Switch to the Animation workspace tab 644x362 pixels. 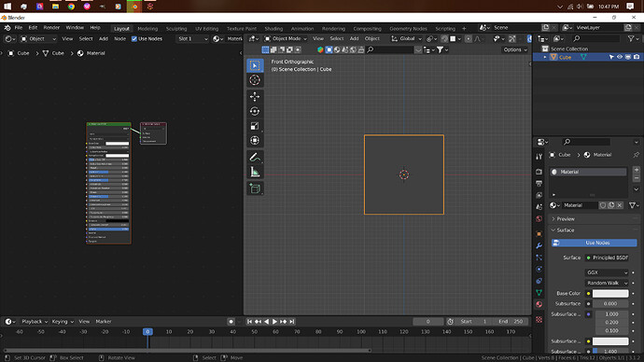click(x=302, y=28)
